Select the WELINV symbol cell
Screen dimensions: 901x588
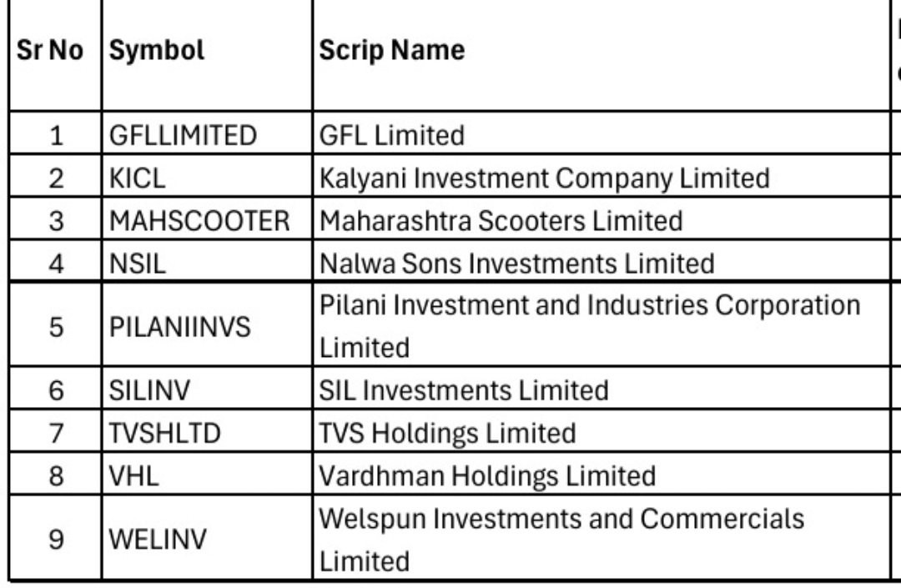[x=207, y=537]
